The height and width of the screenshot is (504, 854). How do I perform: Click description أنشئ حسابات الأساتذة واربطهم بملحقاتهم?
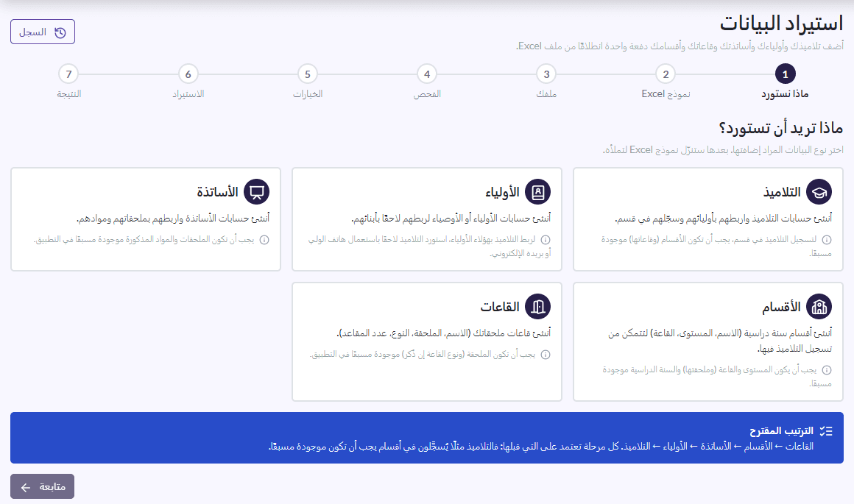pos(173,219)
